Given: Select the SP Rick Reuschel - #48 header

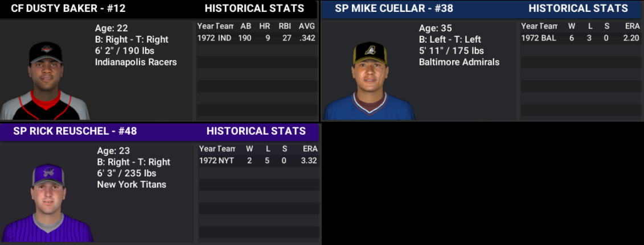Looking at the screenshot, I should click(x=75, y=131).
